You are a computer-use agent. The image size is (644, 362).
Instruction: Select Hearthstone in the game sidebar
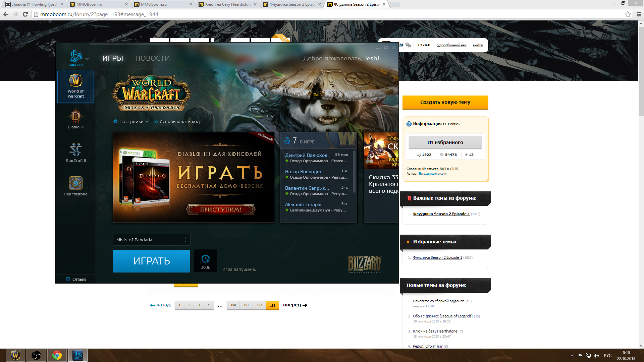76,186
